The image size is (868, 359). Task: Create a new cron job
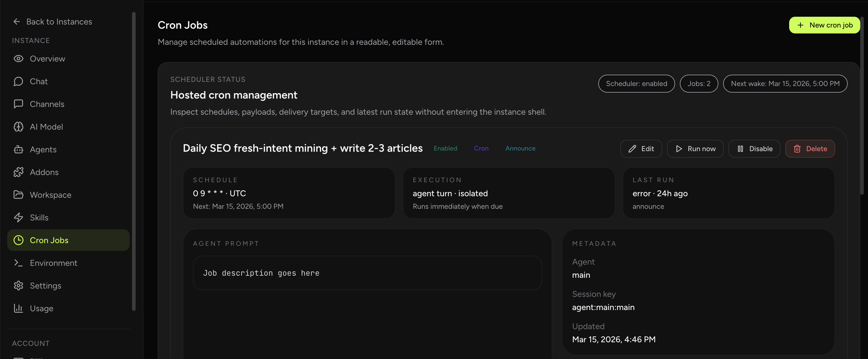824,25
